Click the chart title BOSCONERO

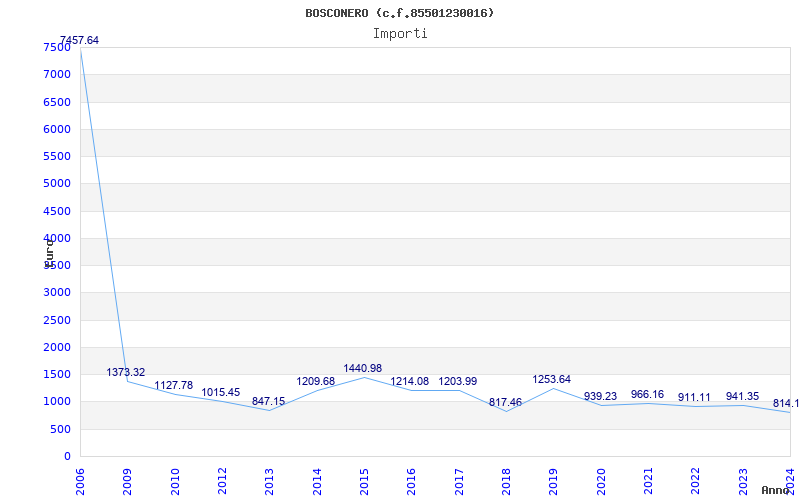pos(399,13)
